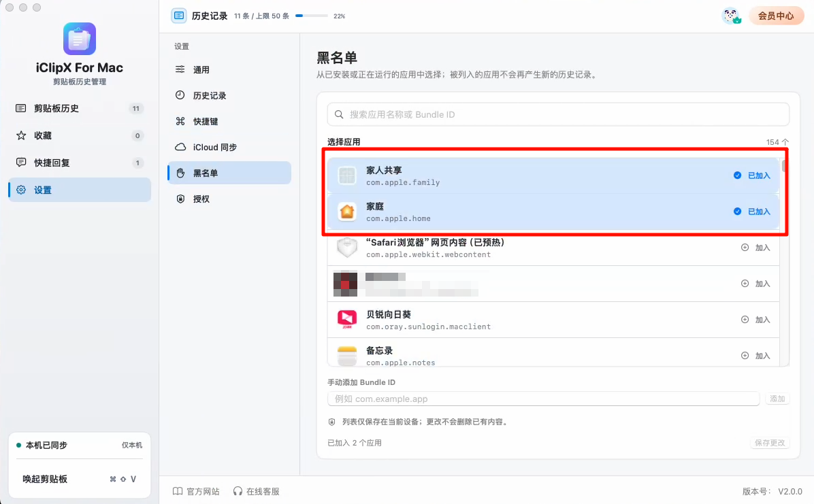Click the 贝锐向日葵 red app icon
Screen dimensions: 814x504
pyautogui.click(x=347, y=319)
